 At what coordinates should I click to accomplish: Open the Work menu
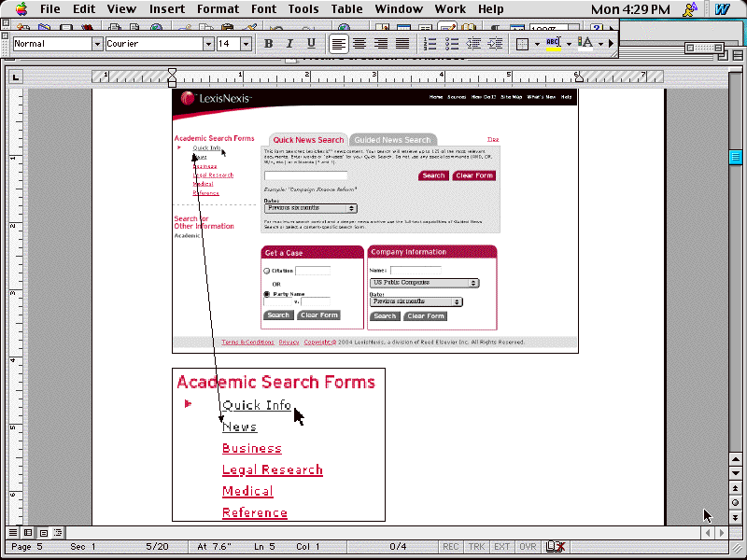[450, 9]
